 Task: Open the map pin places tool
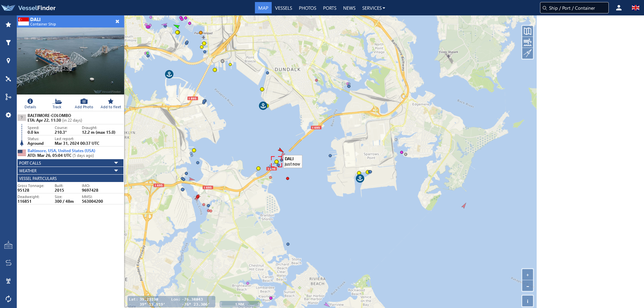coord(8,61)
